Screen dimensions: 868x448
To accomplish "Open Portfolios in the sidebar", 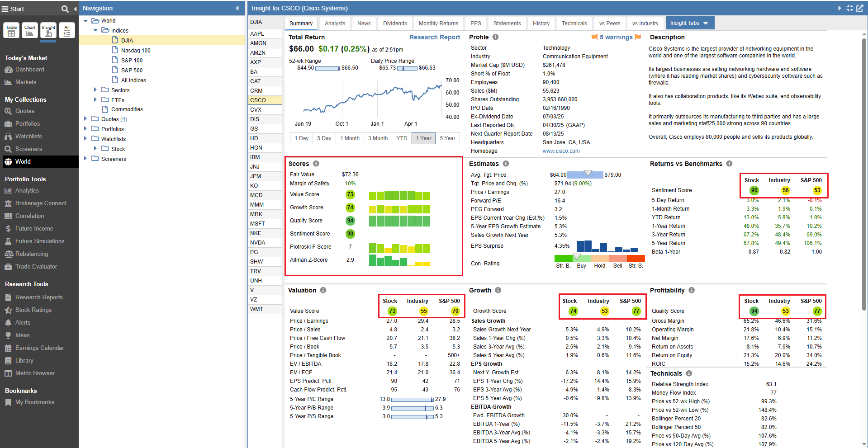I will tap(27, 123).
